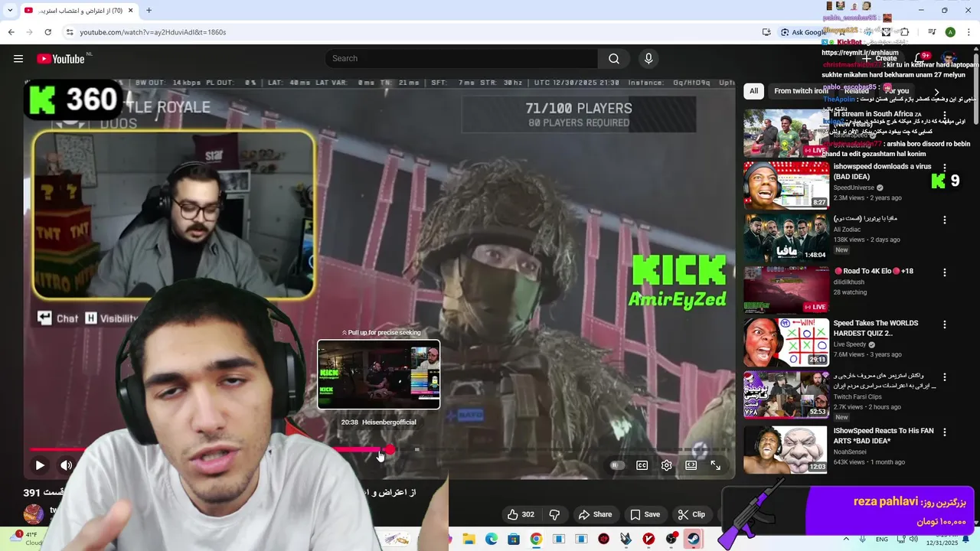Image resolution: width=980 pixels, height=551 pixels.
Task: Toggle the autoplay switch in the player
Action: click(x=616, y=465)
